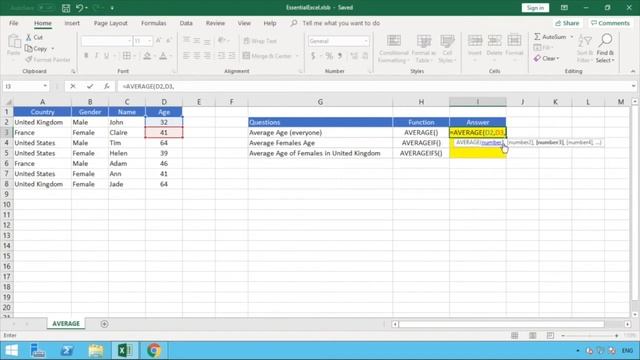Click inside the formula bar input
640x360 pixels.
click(x=373, y=86)
